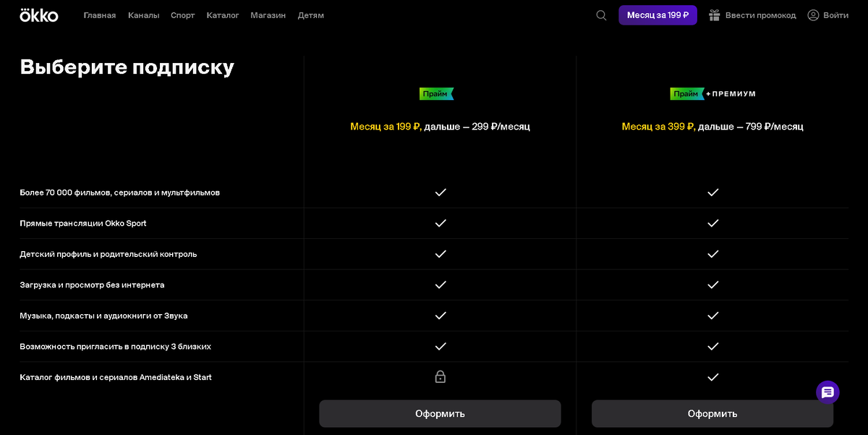Click Прайм price text Месяц за 199 ₽
This screenshot has width=868, height=435.
click(x=385, y=127)
